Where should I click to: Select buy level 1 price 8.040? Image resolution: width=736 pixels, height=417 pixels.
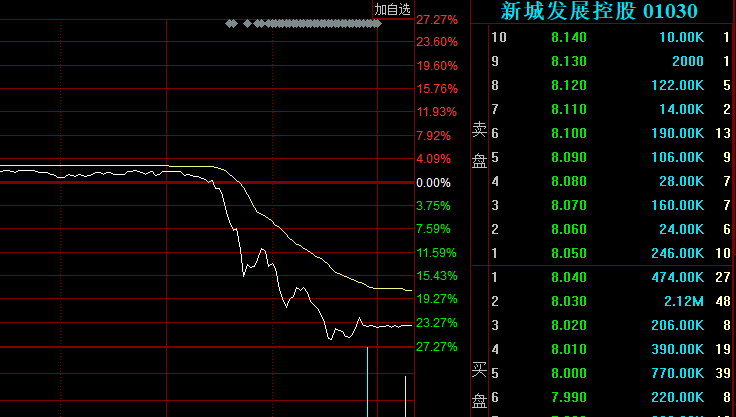[x=568, y=277]
